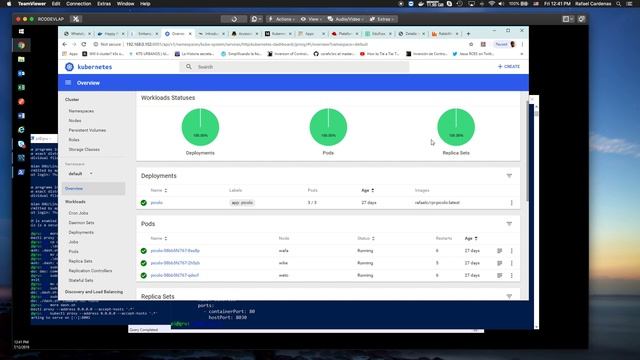Screen dimensions: 640x360
Task: View logs of the second pod row
Action: (x=500, y=263)
